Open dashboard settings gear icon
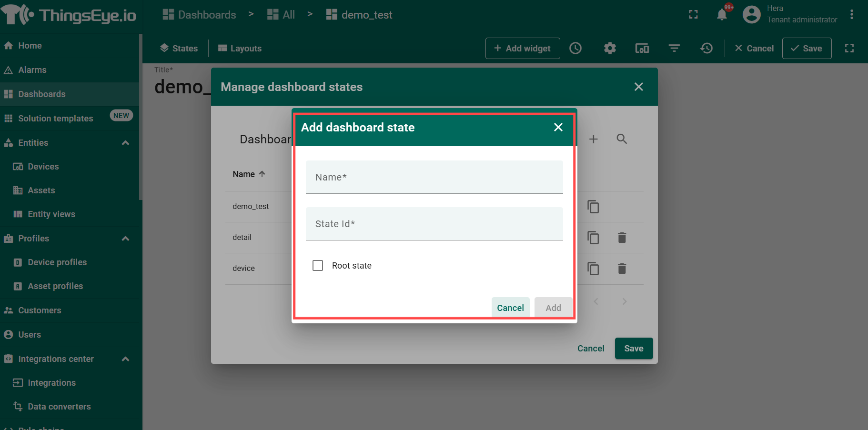868x430 pixels. (x=610, y=48)
